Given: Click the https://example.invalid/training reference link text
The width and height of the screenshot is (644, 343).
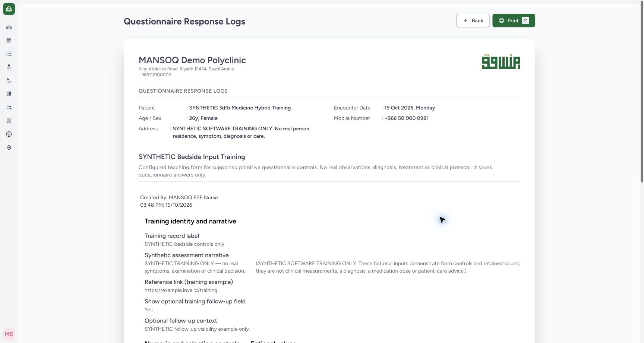Looking at the screenshot, I should (181, 290).
